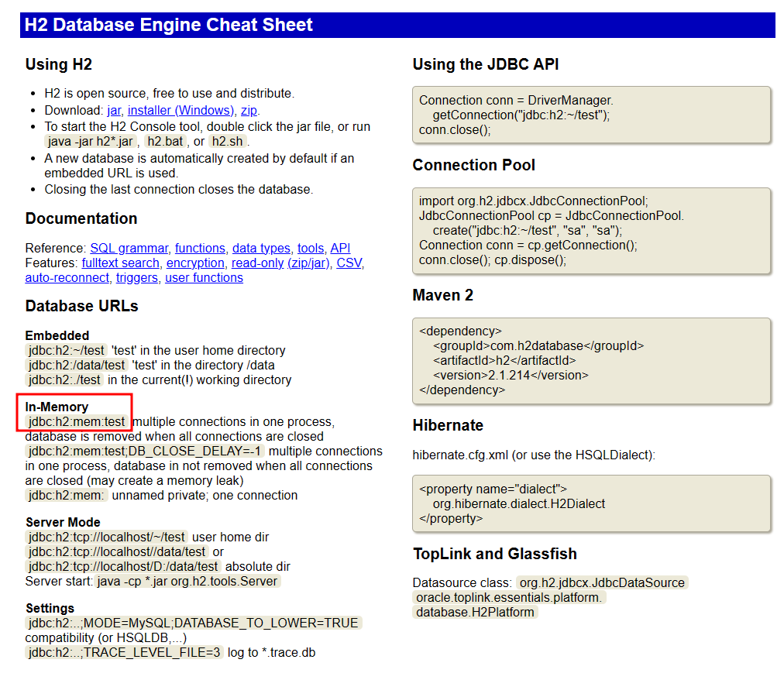Image resolution: width=784 pixels, height=680 pixels.
Task: Click the TRACE_LEVEL_FILE=3 setting
Action: pos(124,653)
